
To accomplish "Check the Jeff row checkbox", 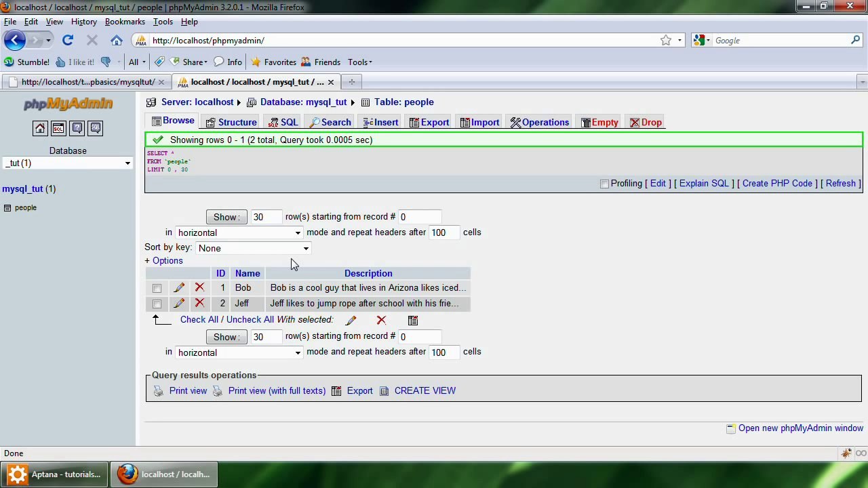I will click(157, 304).
